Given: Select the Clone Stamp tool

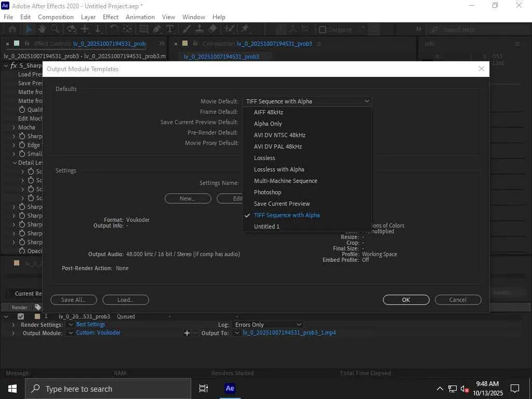Looking at the screenshot, I should pos(199,30).
